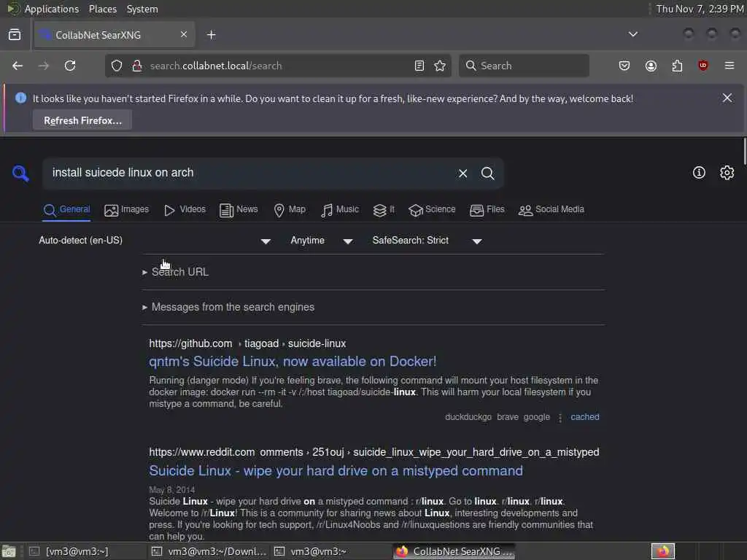Submit search with the magnifier icon
The image size is (747, 560).
click(487, 174)
